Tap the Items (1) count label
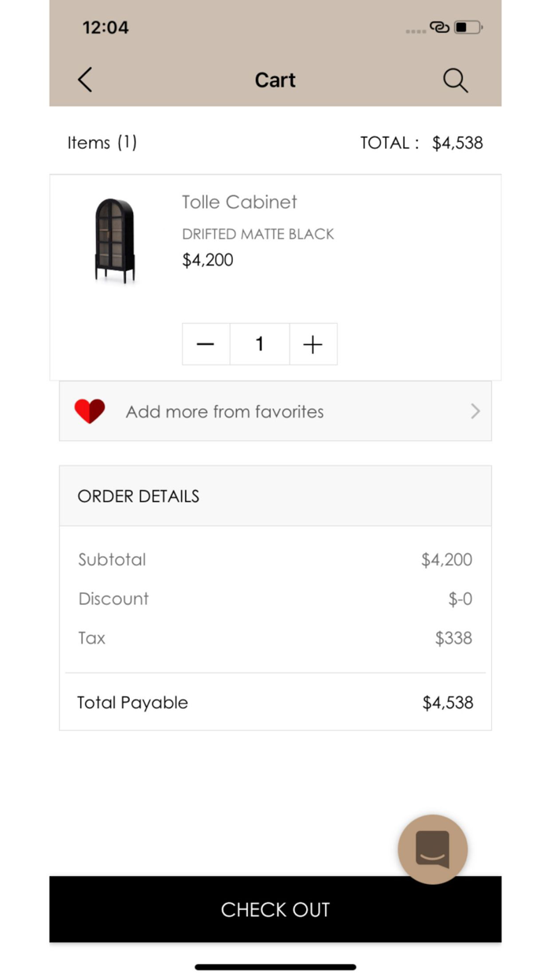Image resolution: width=551 pixels, height=980 pixels. pyautogui.click(x=102, y=143)
